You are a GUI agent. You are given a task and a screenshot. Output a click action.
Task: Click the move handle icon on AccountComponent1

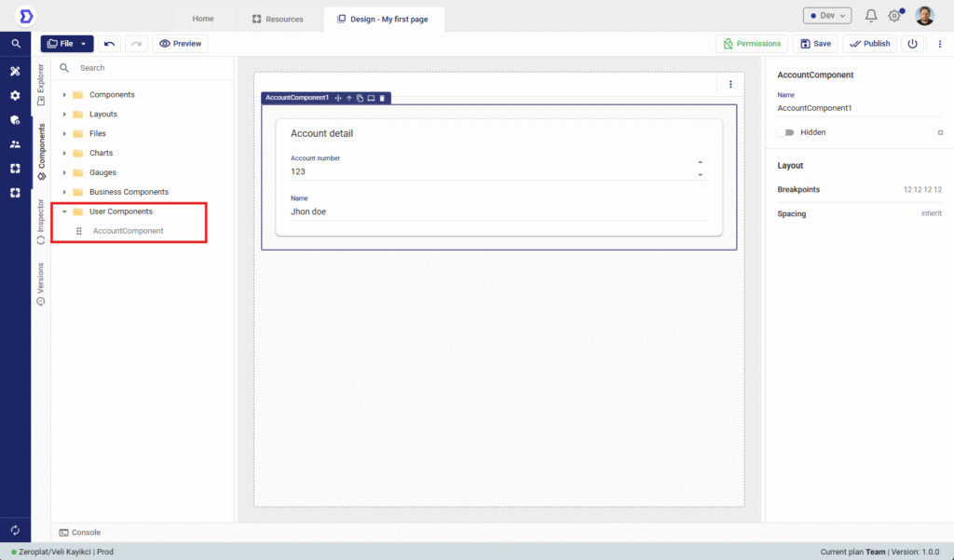pos(338,98)
